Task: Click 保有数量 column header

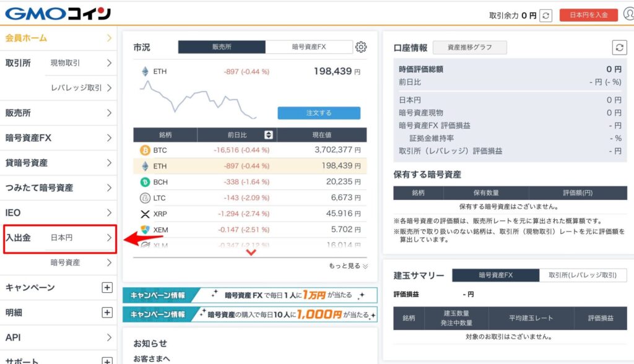Action: [x=486, y=193]
